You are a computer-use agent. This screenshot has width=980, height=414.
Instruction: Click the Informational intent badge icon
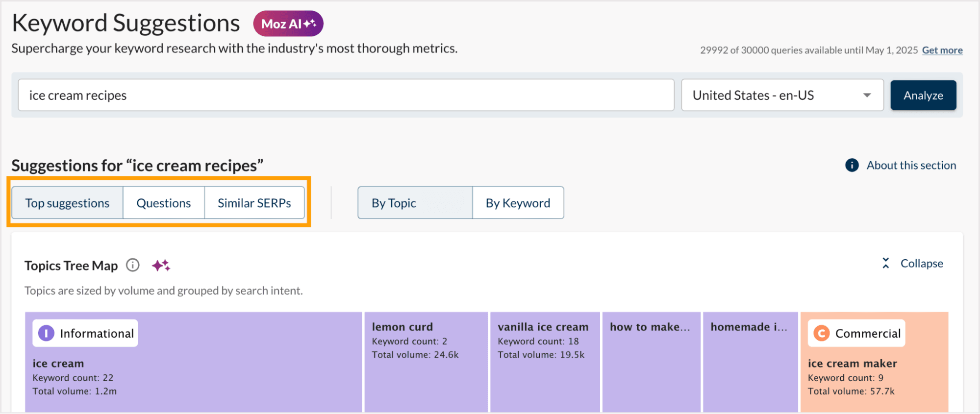[46, 333]
